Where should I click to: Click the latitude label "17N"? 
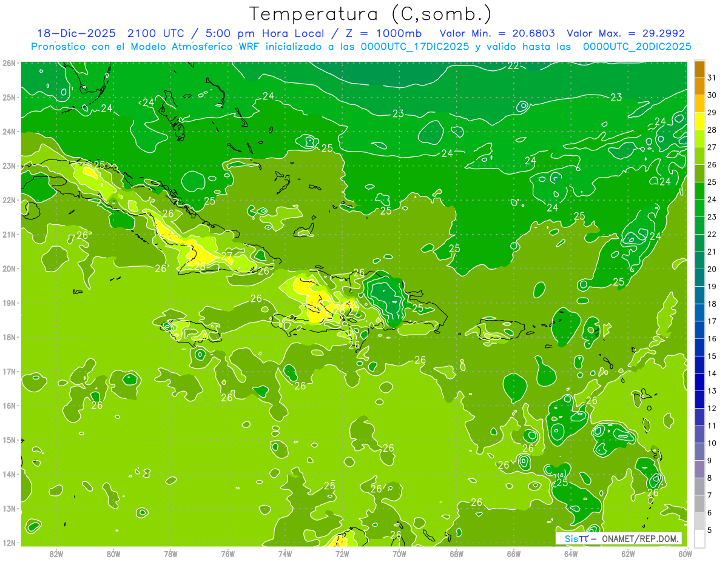8,371
